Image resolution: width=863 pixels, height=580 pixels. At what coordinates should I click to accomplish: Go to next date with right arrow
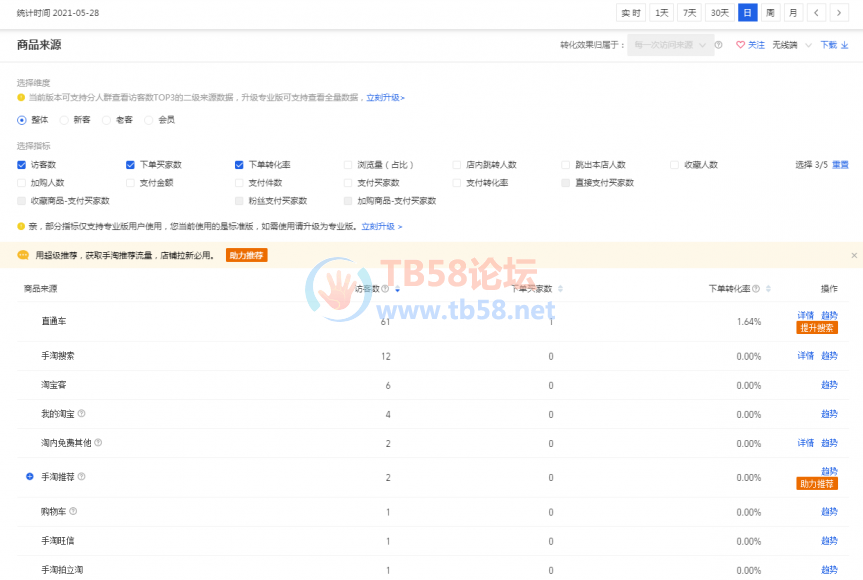839,13
